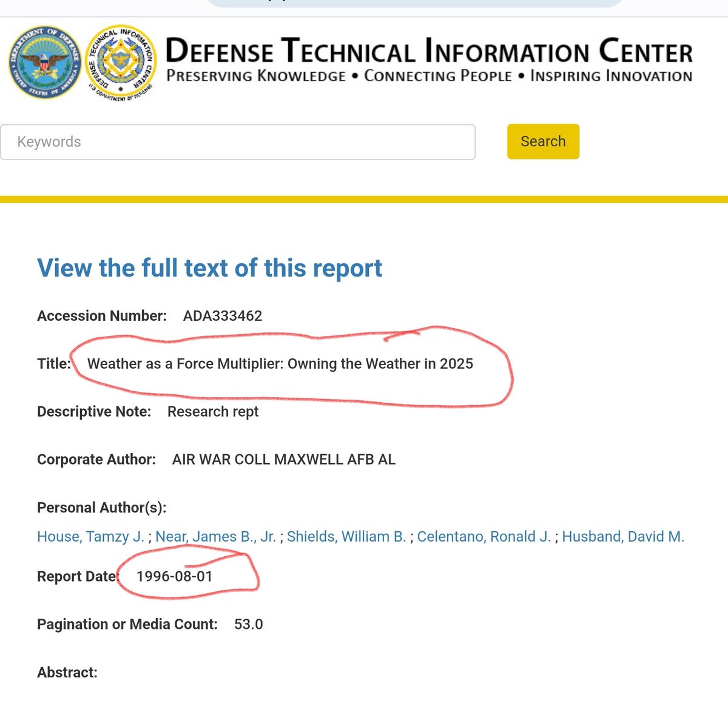Open author link Celentano, Ronald J.
The height and width of the screenshot is (706, 728).
coord(484,537)
